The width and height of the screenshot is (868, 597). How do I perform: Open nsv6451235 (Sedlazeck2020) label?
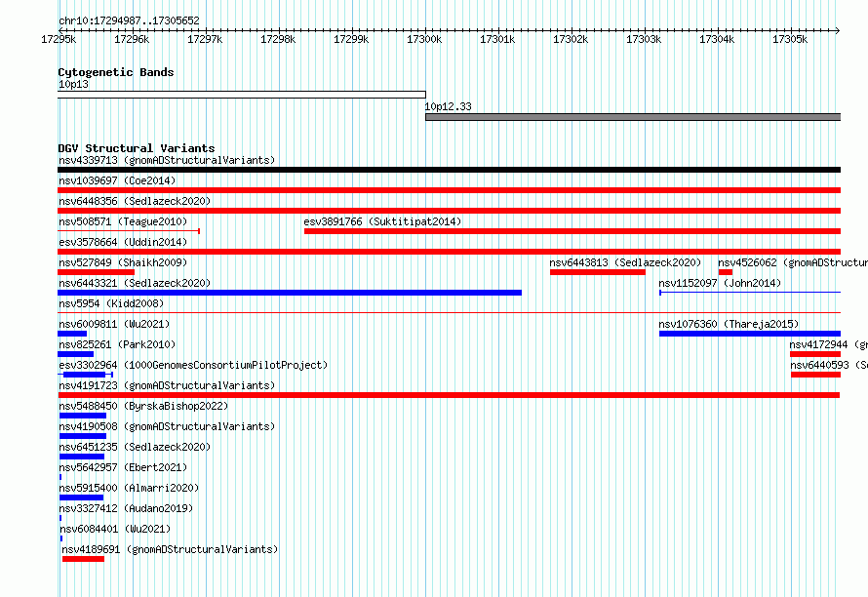pyautogui.click(x=135, y=447)
